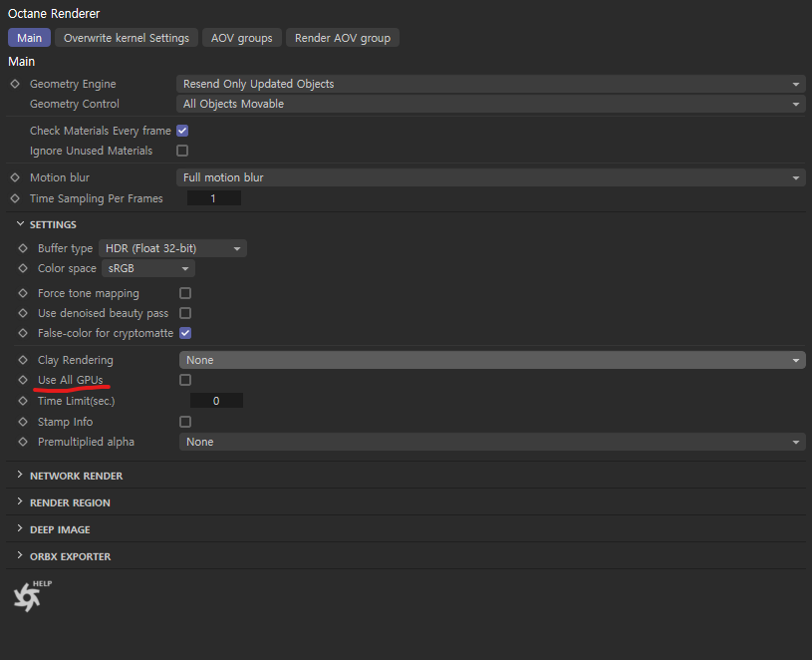Switch to Render AOV group tab
This screenshot has width=812, height=660.
343,38
